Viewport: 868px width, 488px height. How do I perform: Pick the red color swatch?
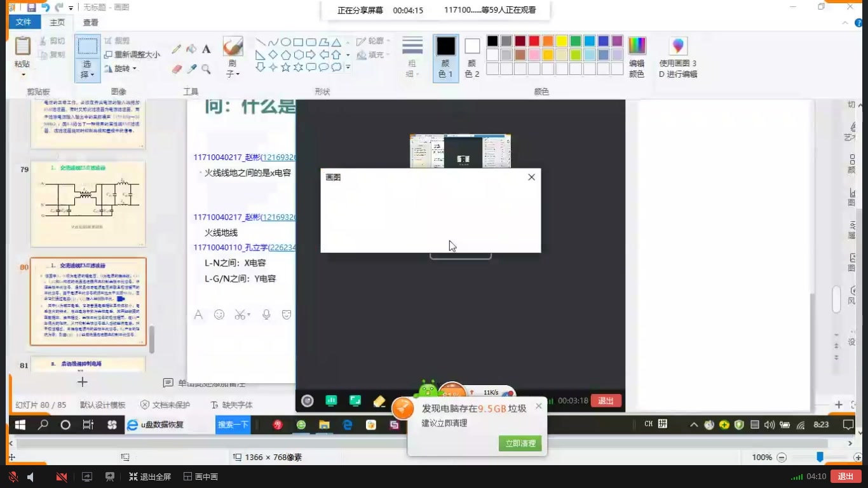point(534,41)
